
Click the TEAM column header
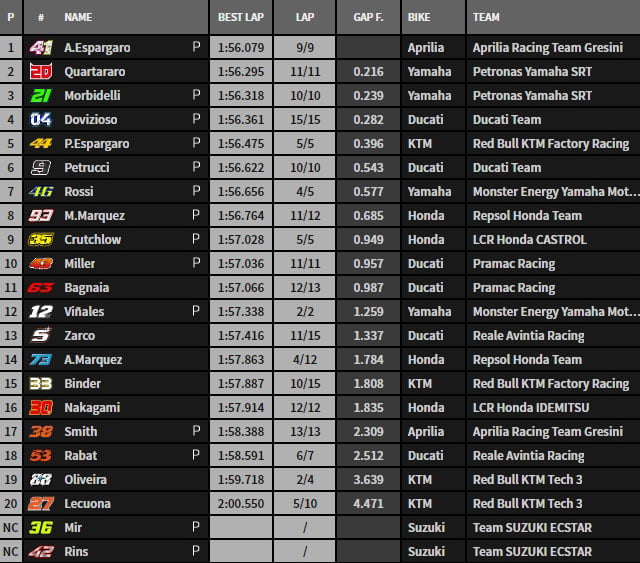tap(487, 17)
